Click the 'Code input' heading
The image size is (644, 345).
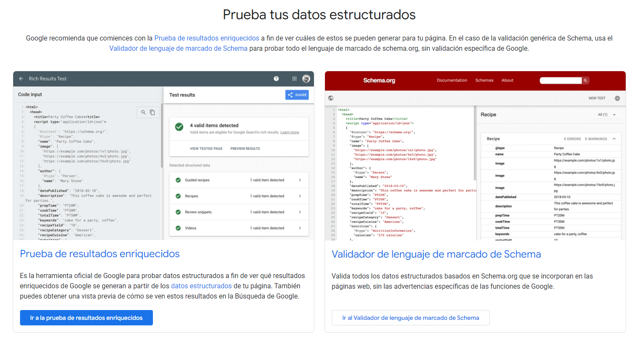point(30,95)
